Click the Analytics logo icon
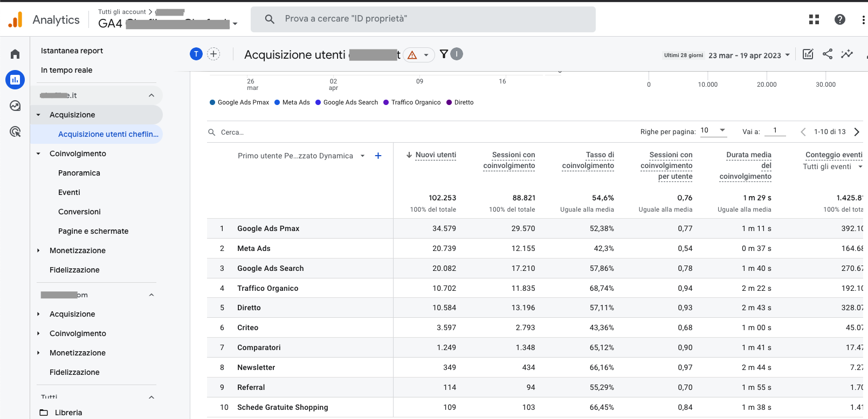Screen dimensions: 868x419 point(16,19)
